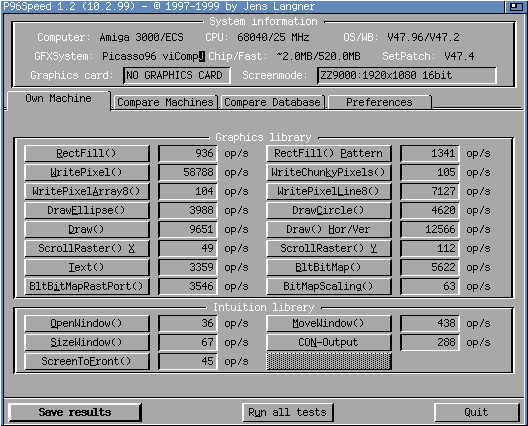Click the BitMapScaling() result 63
The height and width of the screenshot is (426, 528).
[430, 286]
